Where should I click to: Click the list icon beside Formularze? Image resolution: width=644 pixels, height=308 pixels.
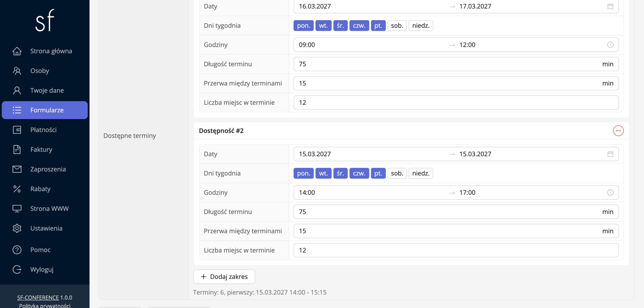pyautogui.click(x=17, y=110)
